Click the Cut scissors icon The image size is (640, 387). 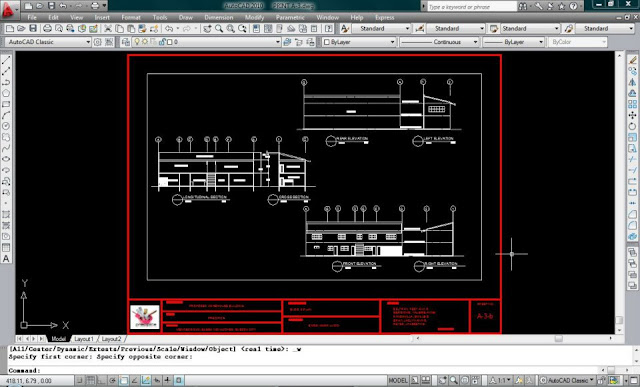pyautogui.click(x=108, y=29)
